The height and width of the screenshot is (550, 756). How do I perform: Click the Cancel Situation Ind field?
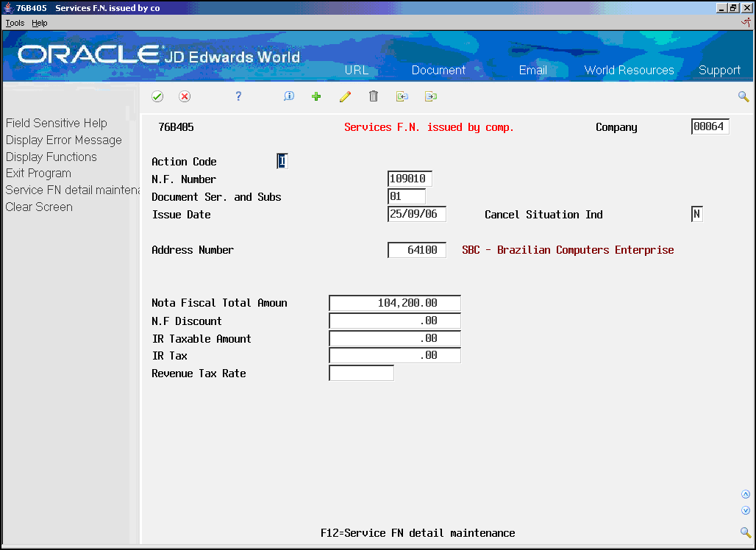696,214
